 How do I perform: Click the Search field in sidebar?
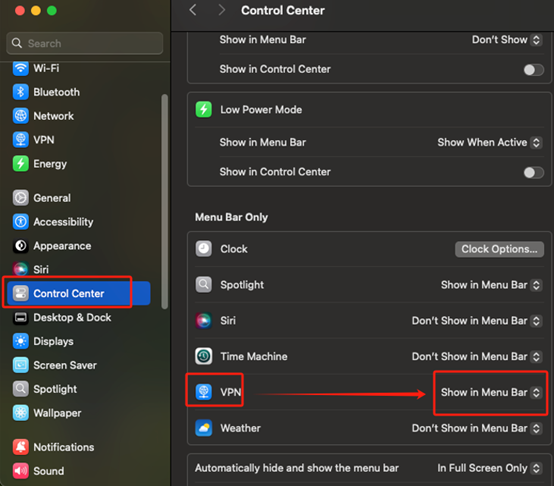(x=85, y=43)
